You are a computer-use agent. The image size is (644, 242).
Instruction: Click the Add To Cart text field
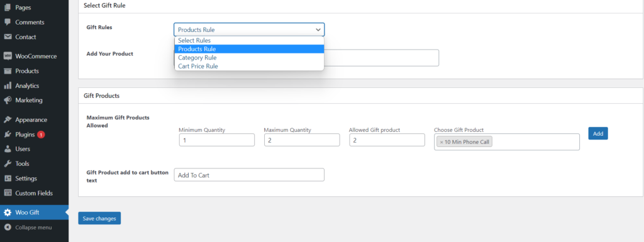[249, 175]
